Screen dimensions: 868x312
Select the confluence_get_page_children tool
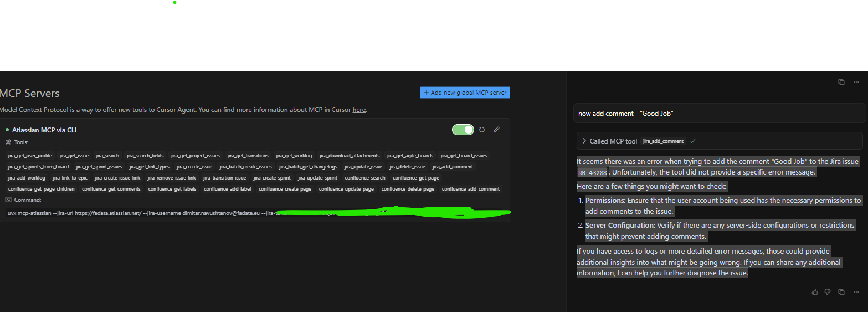(x=42, y=189)
